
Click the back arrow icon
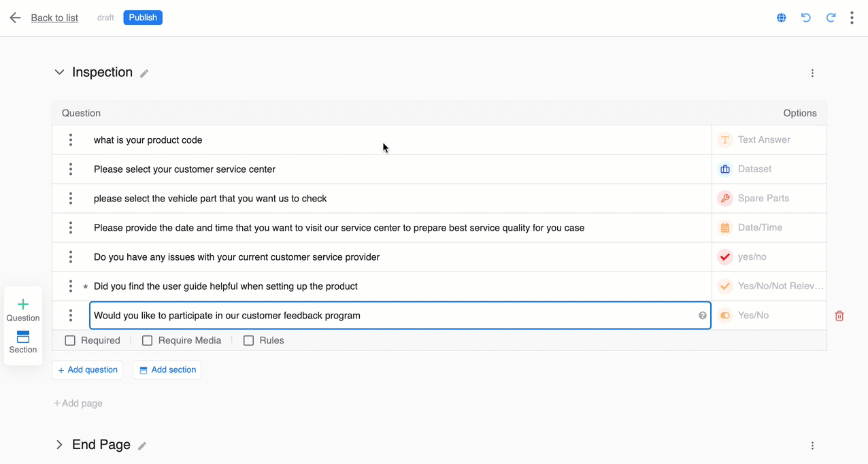15,18
